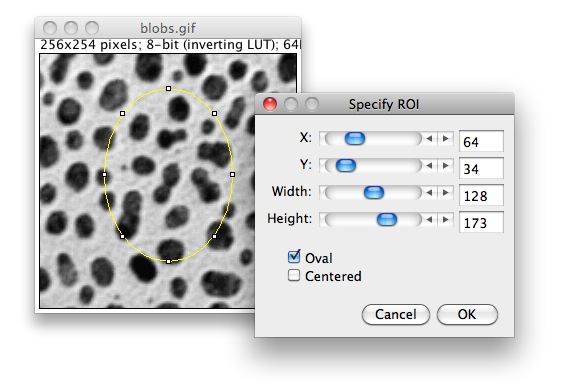
Task: Focus the Width value field
Action: click(481, 196)
